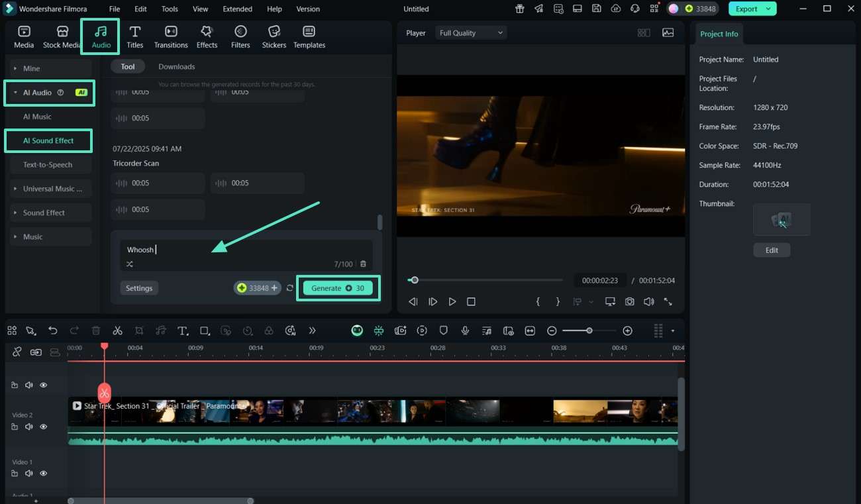Click the Mark In curly brace
Image resolution: width=861 pixels, height=504 pixels.
538,301
